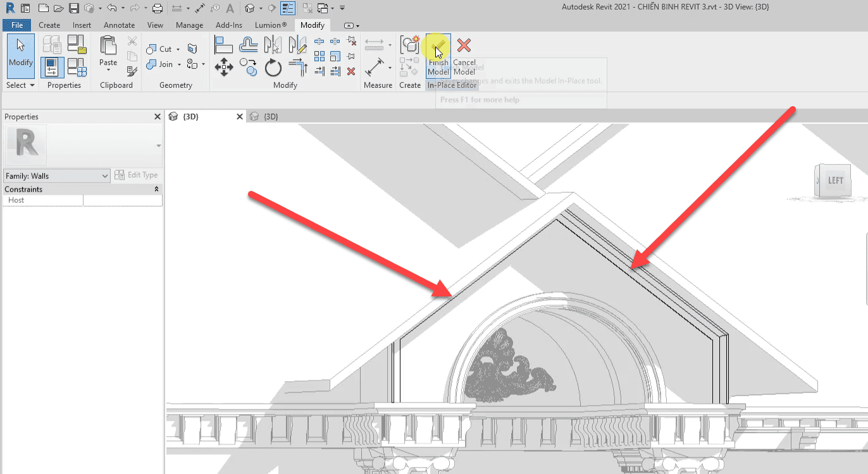Image resolution: width=868 pixels, height=474 pixels.
Task: Click the Cut to Clipboard scissors icon
Action: pyautogui.click(x=132, y=42)
